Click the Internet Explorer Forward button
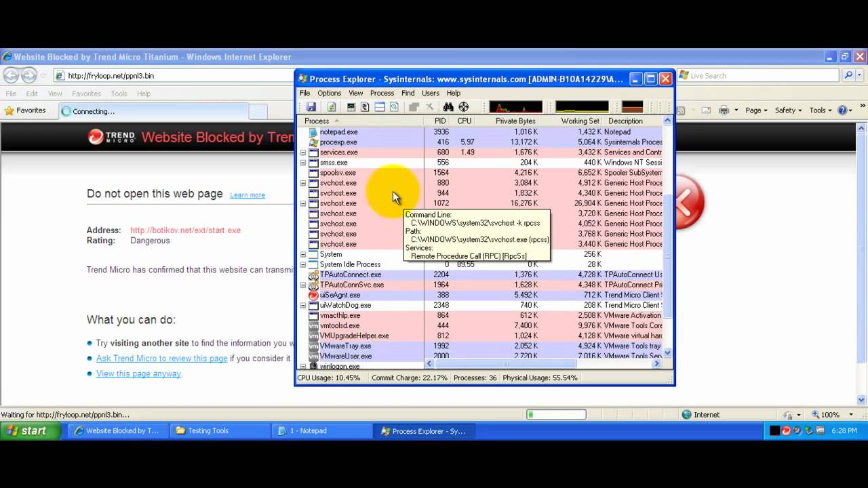Viewport: 868px width, 488px height. 28,75
